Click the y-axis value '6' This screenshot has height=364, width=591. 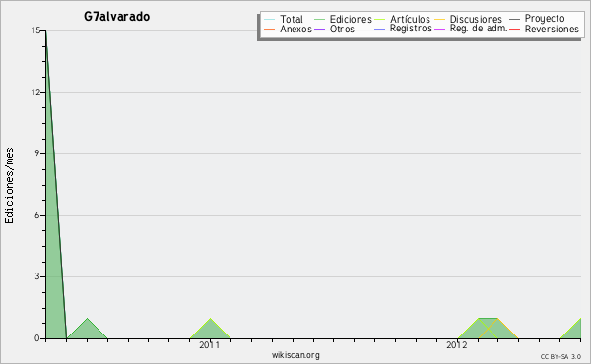coord(37,215)
